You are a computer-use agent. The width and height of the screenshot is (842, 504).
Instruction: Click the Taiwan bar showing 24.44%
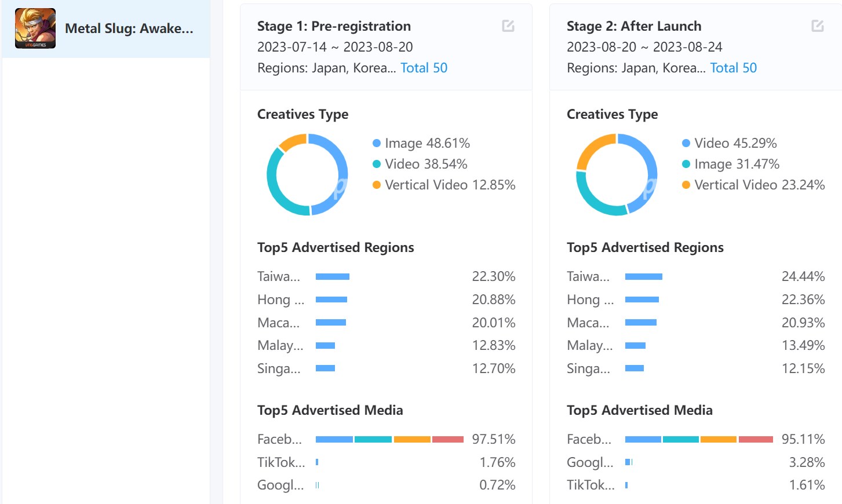(644, 276)
